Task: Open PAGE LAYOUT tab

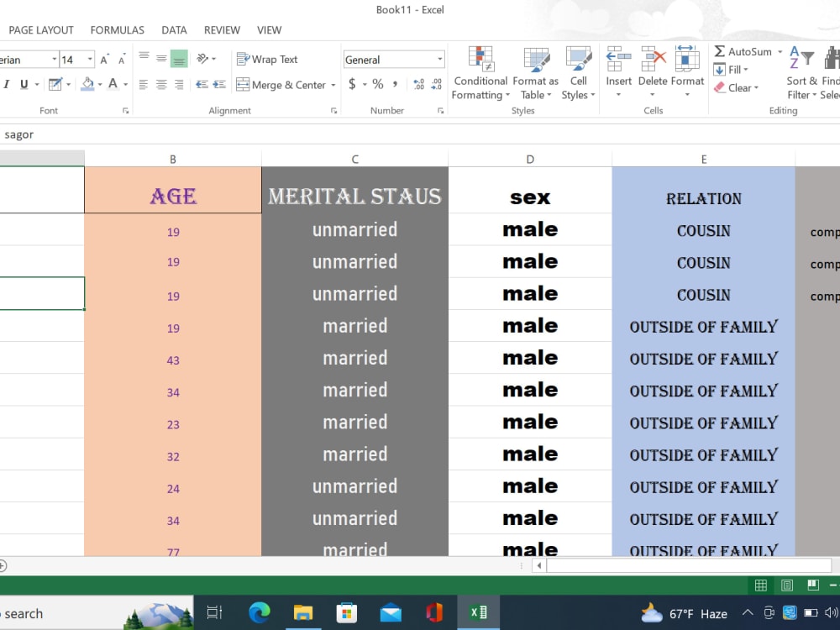Action: coord(41,30)
